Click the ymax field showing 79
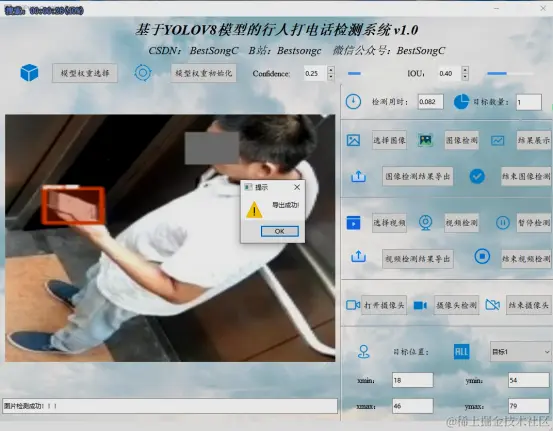Image resolution: width=554 pixels, height=432 pixels. 529,406
